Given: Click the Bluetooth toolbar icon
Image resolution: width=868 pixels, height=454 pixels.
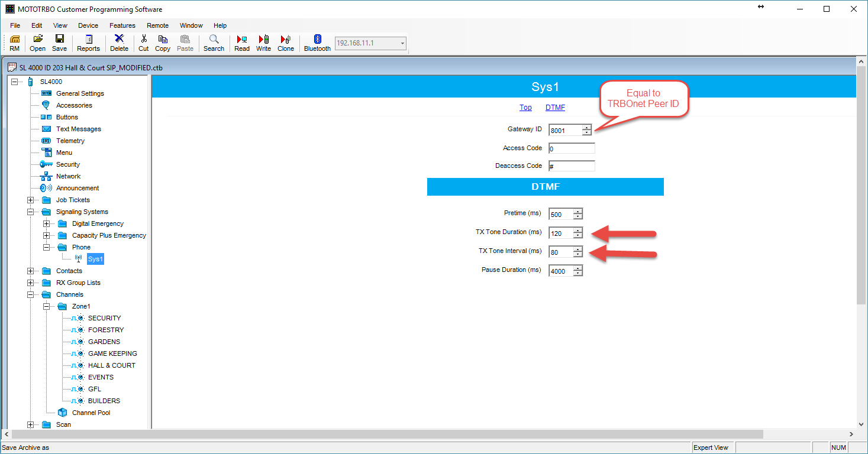Looking at the screenshot, I should 317,43.
